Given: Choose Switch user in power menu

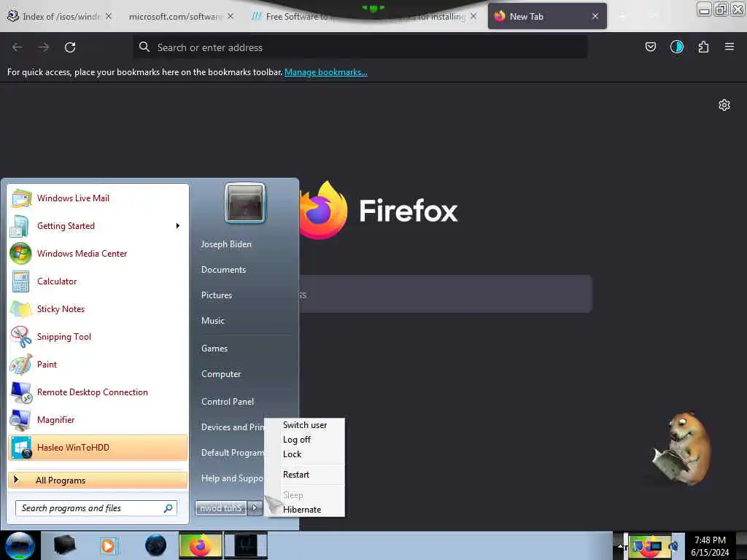Looking at the screenshot, I should 305,425.
